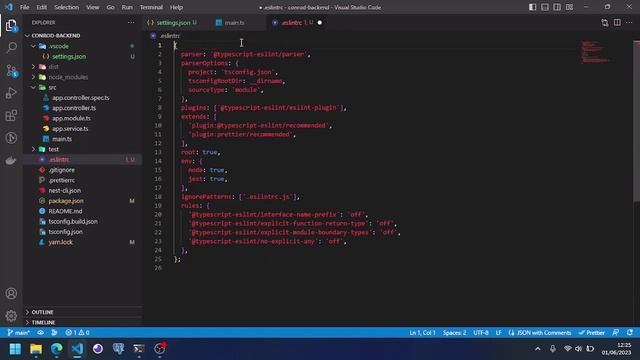Click the Ln 1, Col 1 cursor position
640x360 pixels.
tap(422, 333)
